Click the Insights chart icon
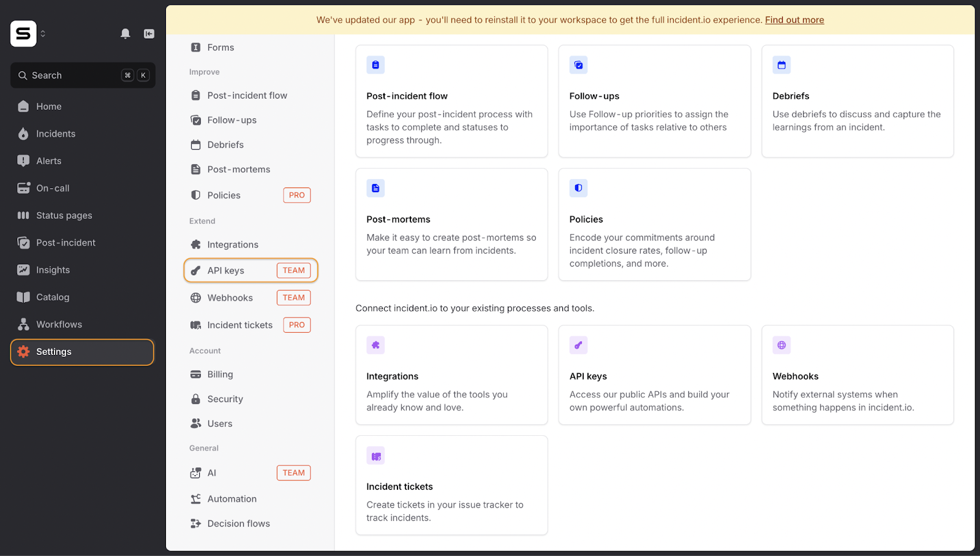 [x=23, y=270]
